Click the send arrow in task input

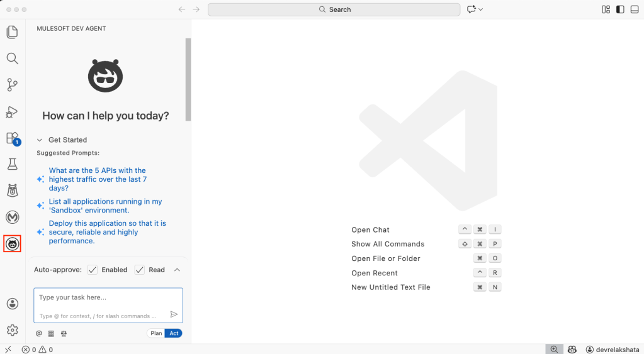click(x=174, y=314)
